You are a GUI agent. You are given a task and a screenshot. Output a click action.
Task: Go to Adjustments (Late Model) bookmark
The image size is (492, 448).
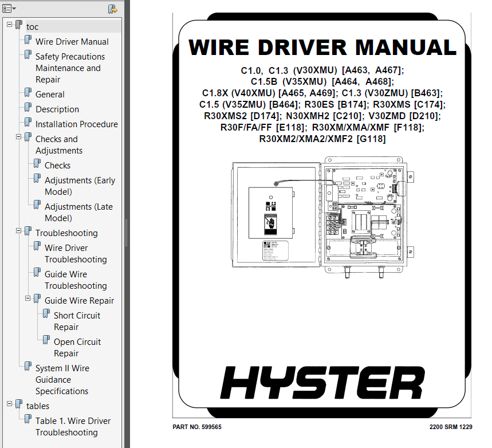click(78, 213)
